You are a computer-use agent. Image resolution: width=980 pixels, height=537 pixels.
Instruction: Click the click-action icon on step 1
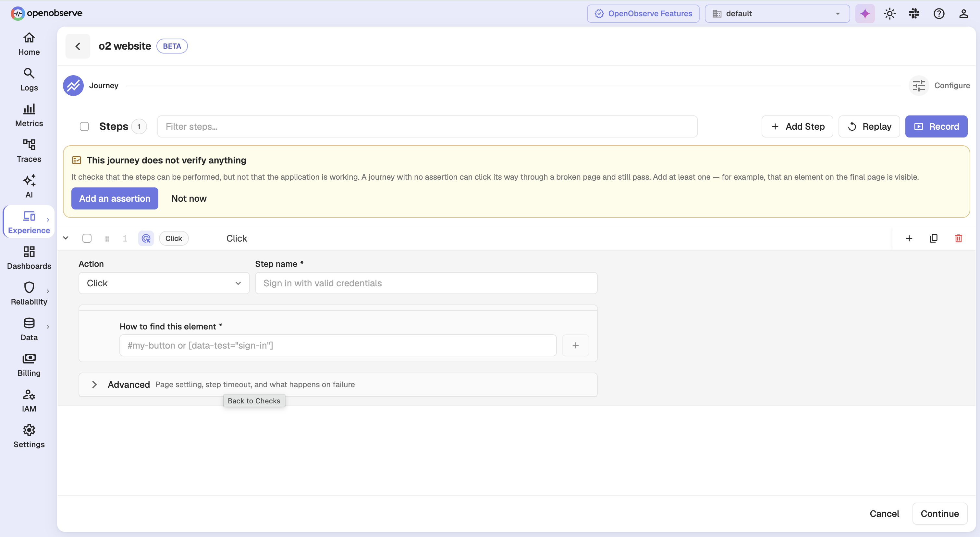coord(146,238)
